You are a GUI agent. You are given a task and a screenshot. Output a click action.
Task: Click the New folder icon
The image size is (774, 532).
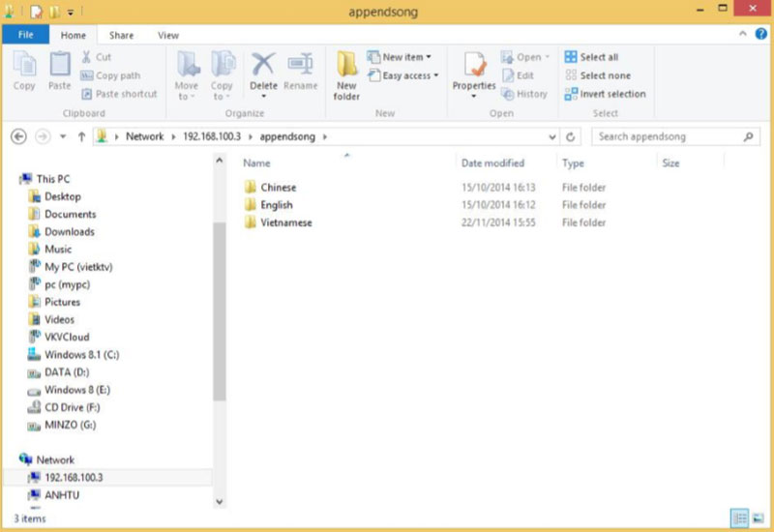tap(346, 66)
